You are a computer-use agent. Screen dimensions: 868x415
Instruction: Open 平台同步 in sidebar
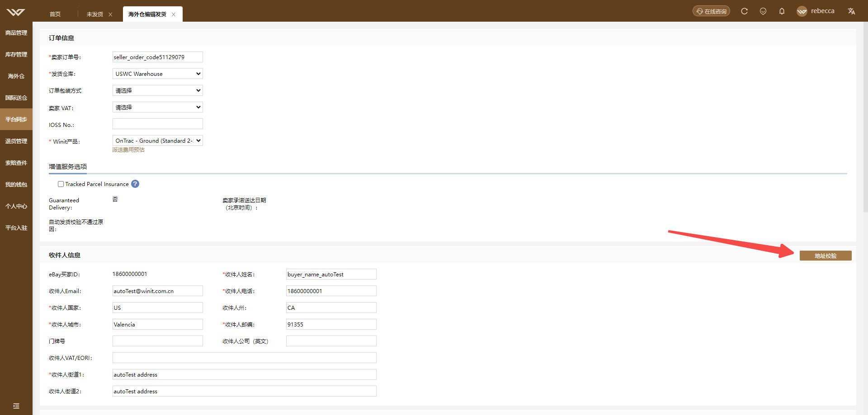point(16,119)
